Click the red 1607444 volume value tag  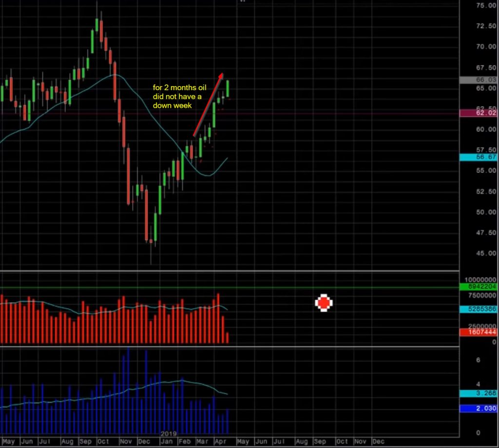point(479,332)
